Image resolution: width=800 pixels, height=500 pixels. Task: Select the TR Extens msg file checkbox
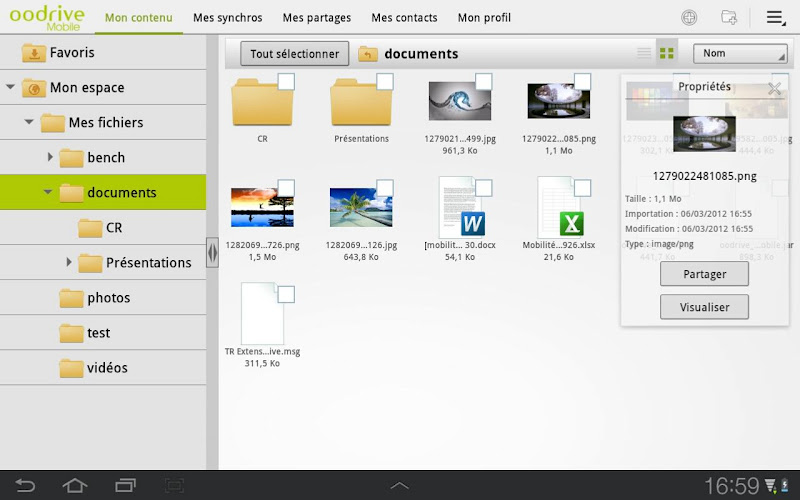pos(286,294)
